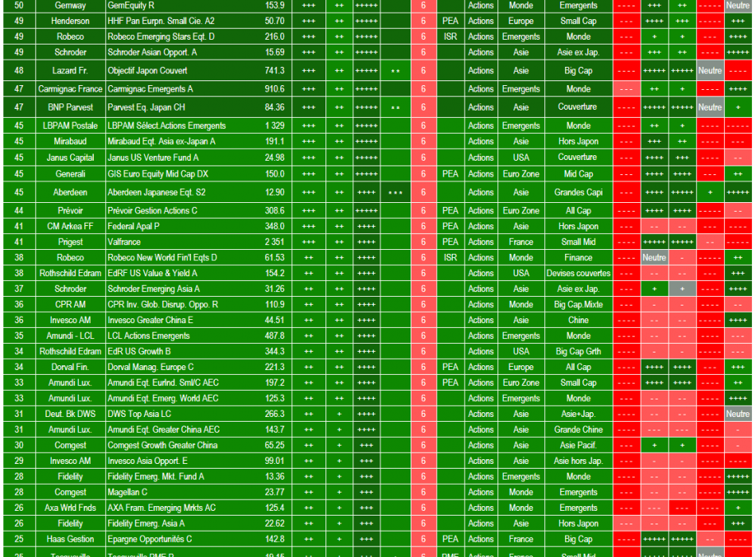Viewport: 756px width, 557px height.
Task: Click the value 741.3
Action: 275,70
